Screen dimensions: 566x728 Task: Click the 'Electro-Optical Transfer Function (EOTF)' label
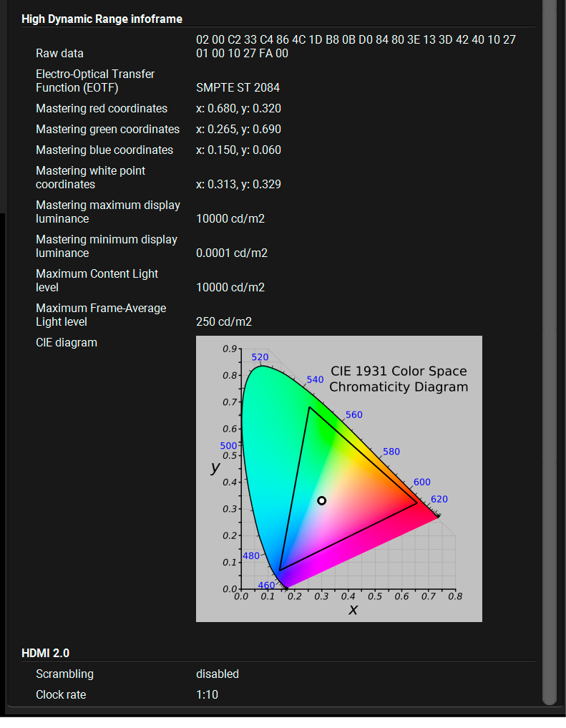(95, 81)
